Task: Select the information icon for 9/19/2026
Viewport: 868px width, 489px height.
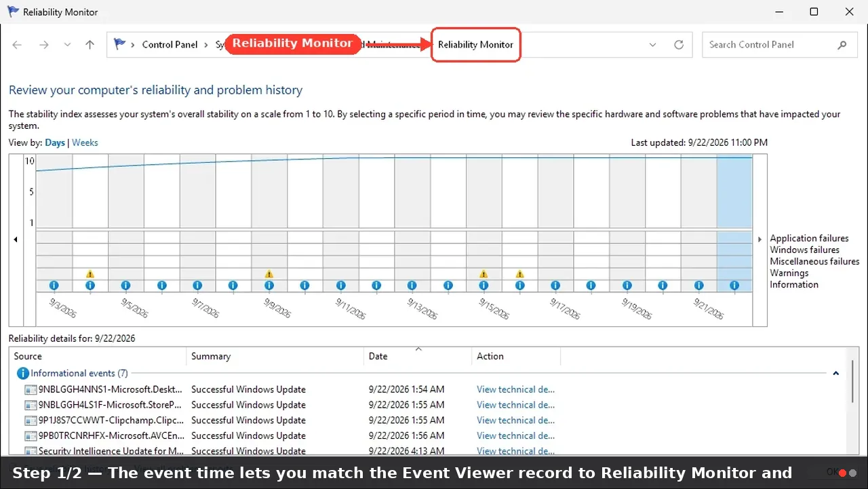Action: tap(627, 286)
